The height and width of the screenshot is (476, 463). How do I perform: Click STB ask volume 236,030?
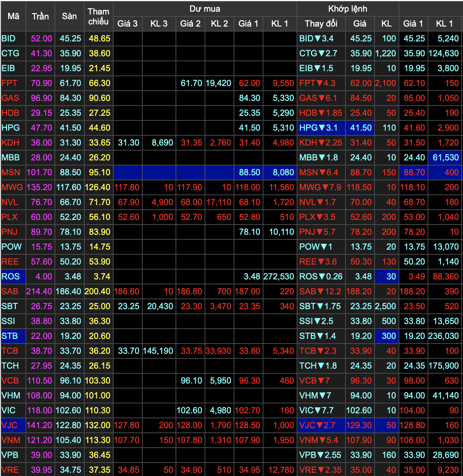pos(444,336)
